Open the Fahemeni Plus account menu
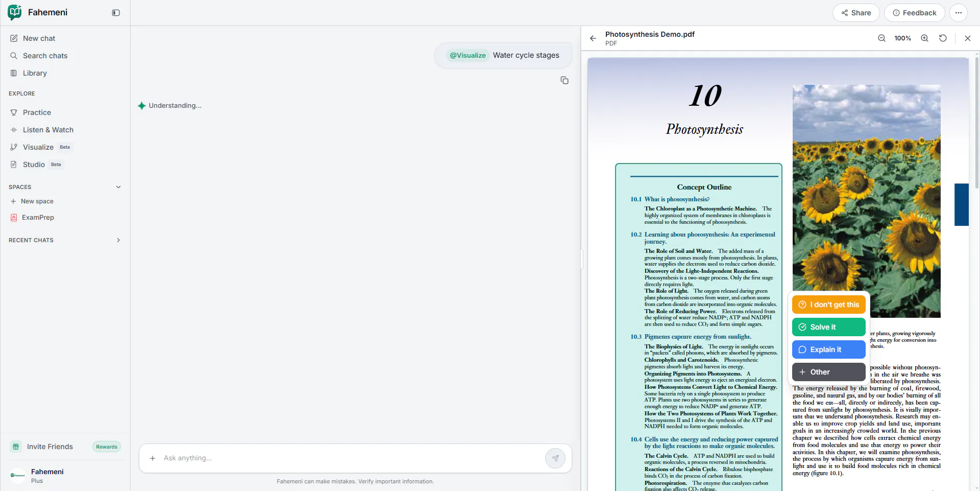The image size is (980, 491). [65, 476]
